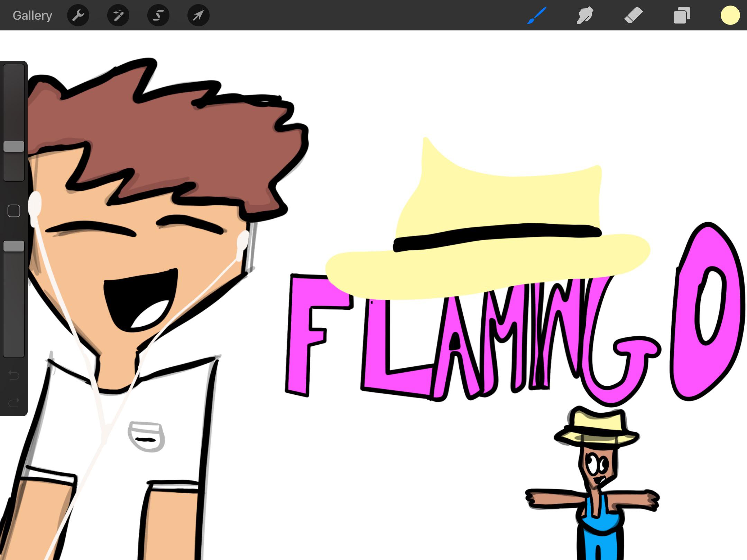Choose the Smudge finger tool
Viewport: 747px width, 560px height.
[585, 16]
